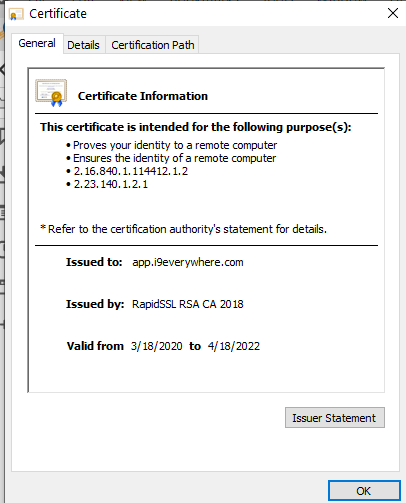Open the Certification Path tab
This screenshot has height=503, width=406.
pos(153,45)
